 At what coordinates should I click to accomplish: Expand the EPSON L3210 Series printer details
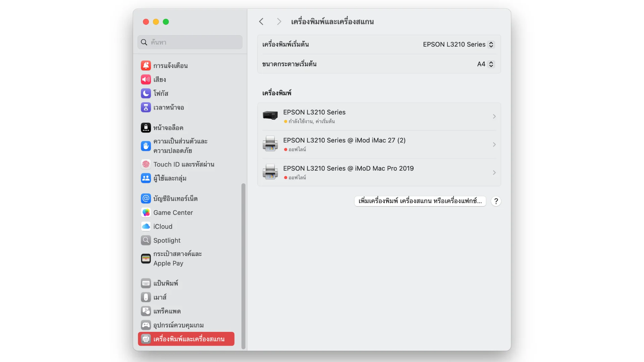(379, 116)
